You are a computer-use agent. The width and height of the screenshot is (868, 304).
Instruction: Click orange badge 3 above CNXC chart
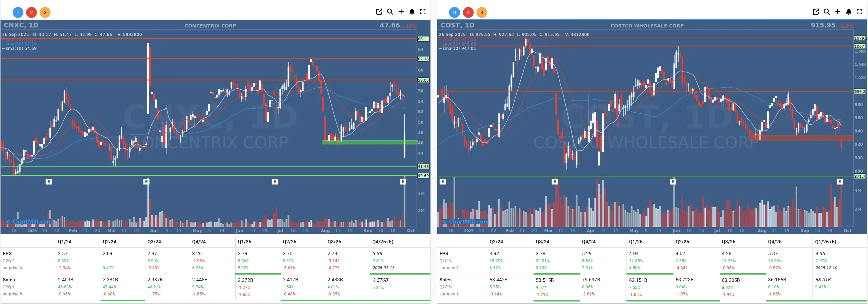click(45, 13)
